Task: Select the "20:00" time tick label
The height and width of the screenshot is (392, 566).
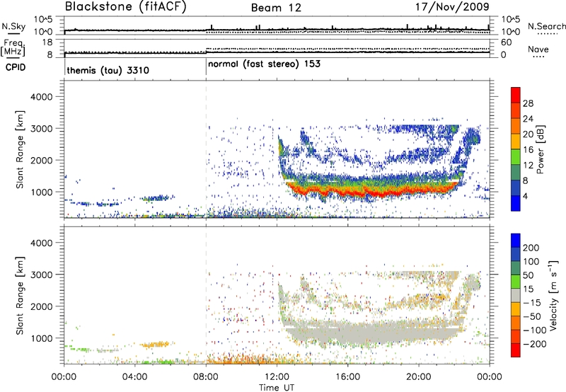Action: point(419,377)
